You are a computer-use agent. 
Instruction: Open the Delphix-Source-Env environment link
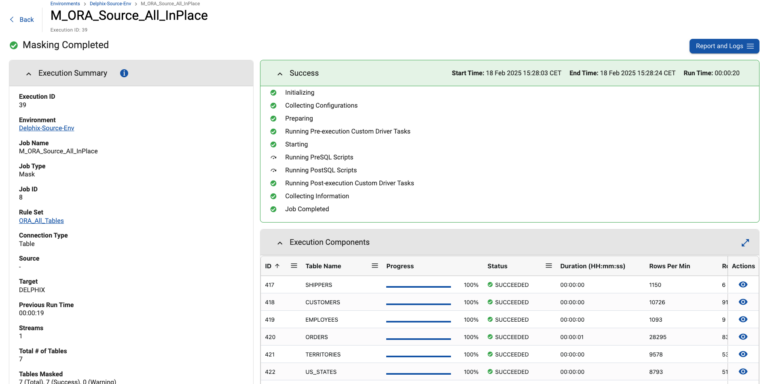point(47,128)
